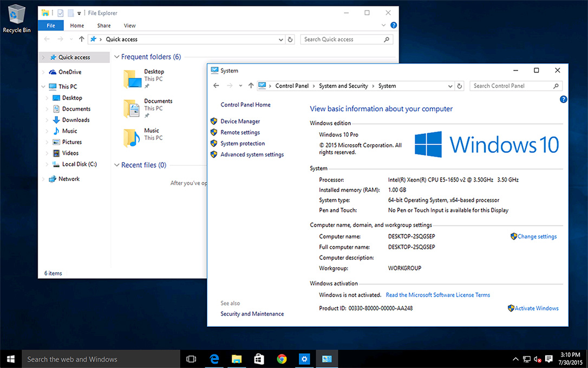Go up one level in System window
Screen dimensions: 588x368
[251, 86]
